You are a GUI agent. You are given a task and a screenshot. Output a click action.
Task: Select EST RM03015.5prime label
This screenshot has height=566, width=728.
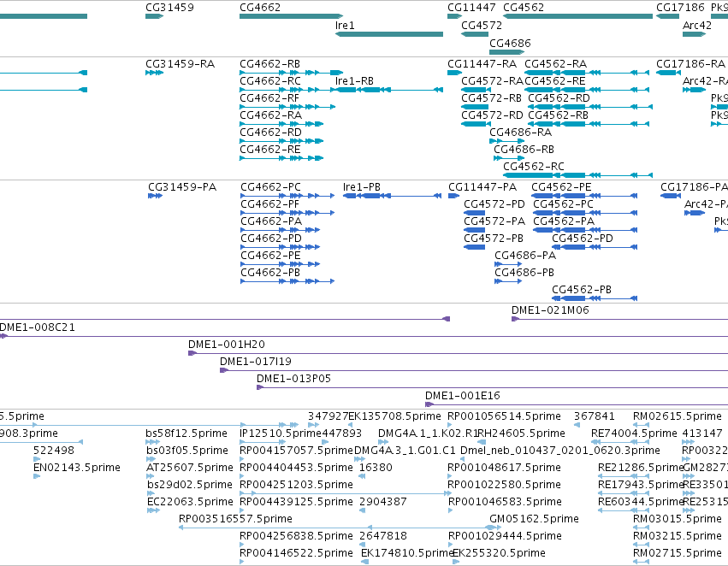[677, 519]
